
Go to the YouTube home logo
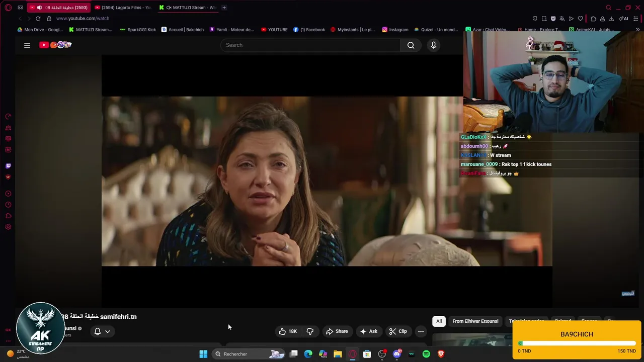(55, 45)
